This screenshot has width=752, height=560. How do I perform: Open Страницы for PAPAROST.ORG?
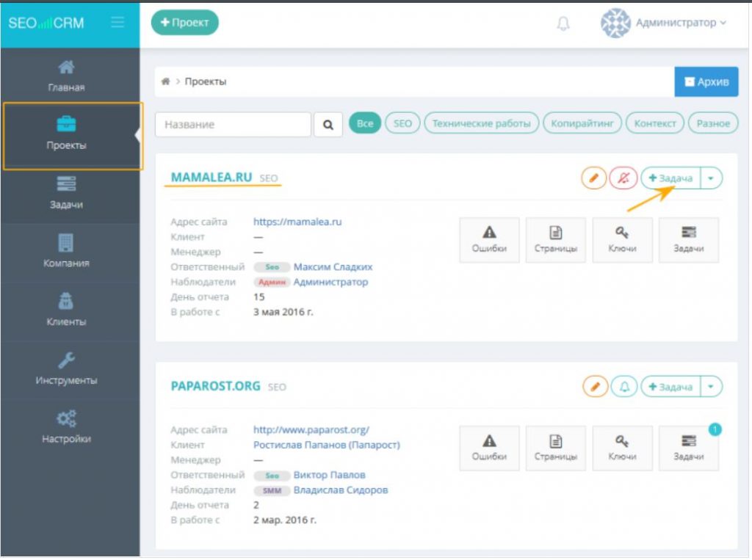556,448
